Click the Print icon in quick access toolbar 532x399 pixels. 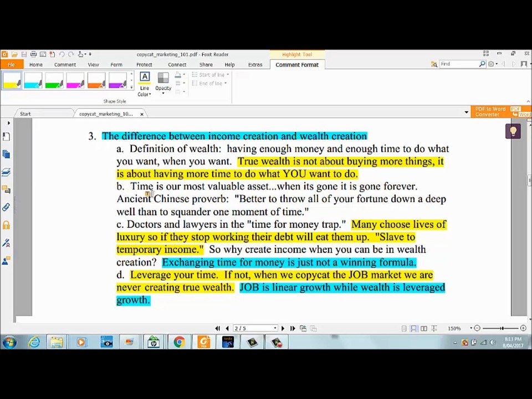point(33,54)
